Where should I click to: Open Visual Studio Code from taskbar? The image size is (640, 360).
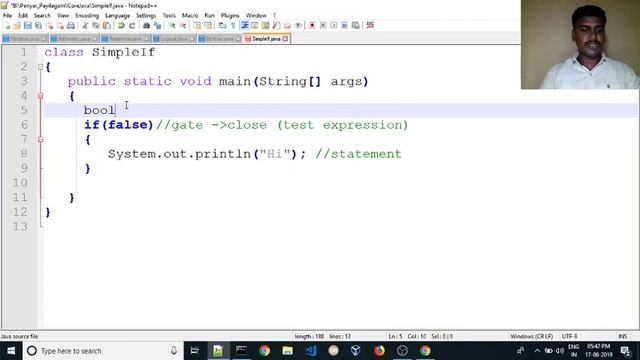[311, 351]
